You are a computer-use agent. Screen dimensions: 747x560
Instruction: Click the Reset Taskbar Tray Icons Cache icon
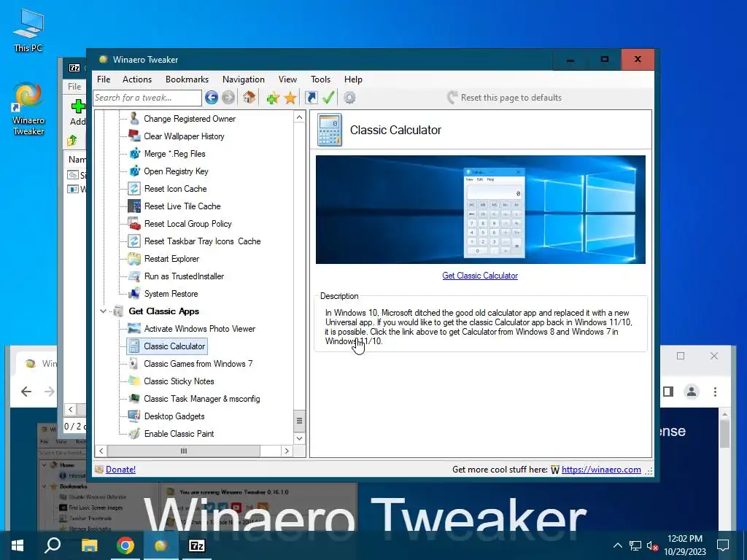pos(134,241)
